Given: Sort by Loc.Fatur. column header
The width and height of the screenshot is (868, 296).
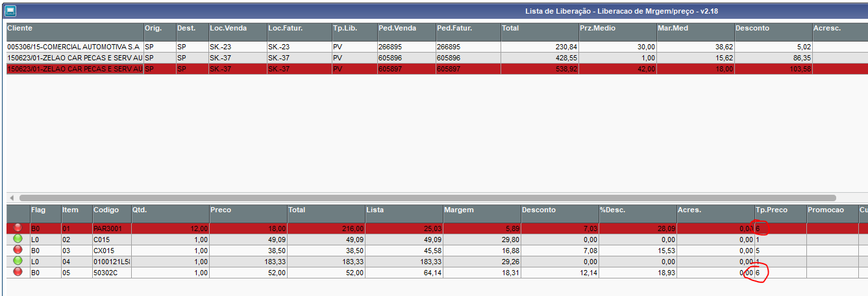Looking at the screenshot, I should coord(299,32).
